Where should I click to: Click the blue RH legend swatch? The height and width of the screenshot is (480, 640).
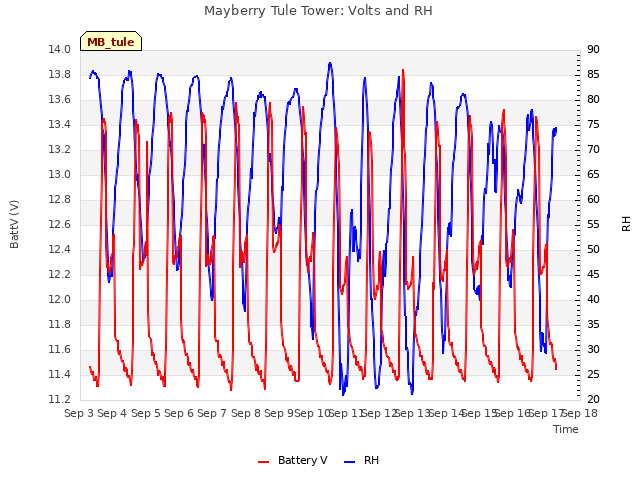pyautogui.click(x=350, y=462)
